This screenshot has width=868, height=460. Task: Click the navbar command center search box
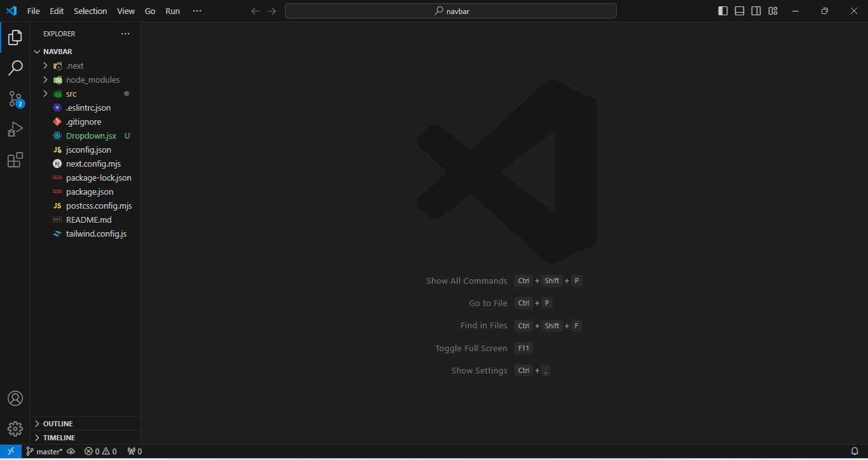click(x=451, y=11)
